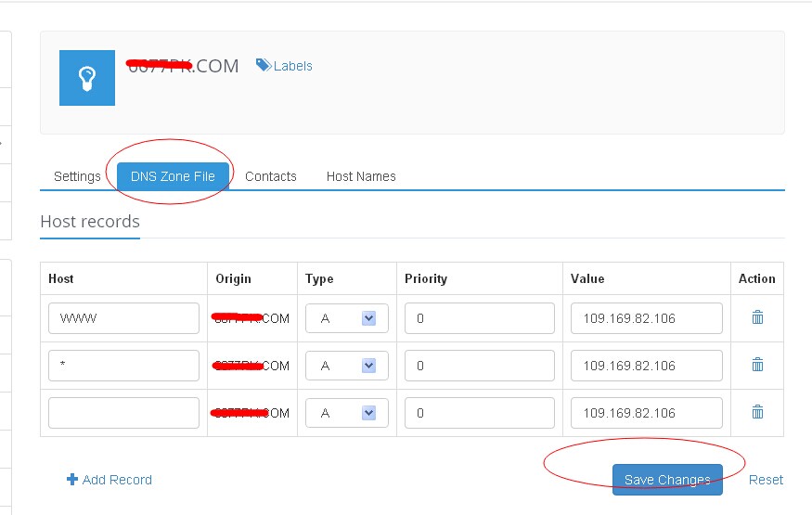Screen dimensions: 812x515
Task: Open Type dropdown for wildcard record
Action: coord(367,366)
